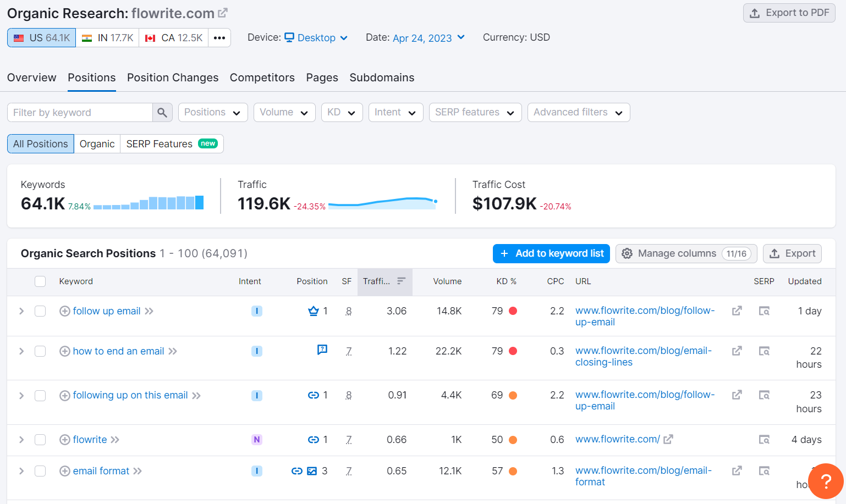Check the 'follow up email' row checkbox
This screenshot has height=504, width=846.
pos(40,311)
